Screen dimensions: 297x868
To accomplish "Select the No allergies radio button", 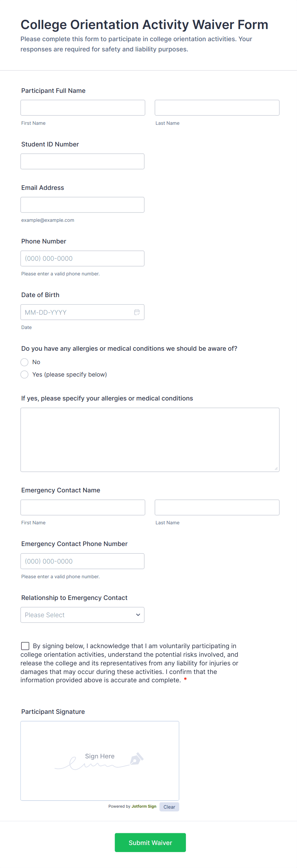I will [x=25, y=362].
